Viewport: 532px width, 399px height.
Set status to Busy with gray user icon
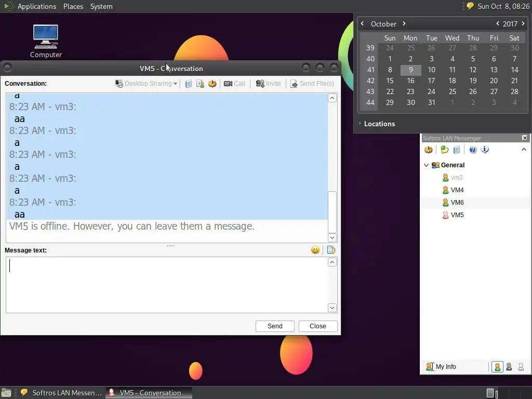point(509,367)
